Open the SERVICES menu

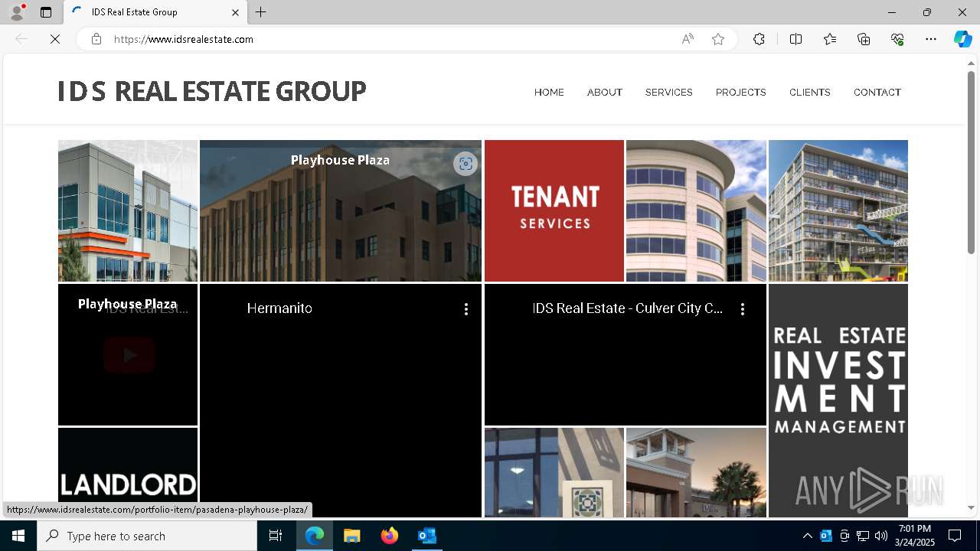pos(669,93)
